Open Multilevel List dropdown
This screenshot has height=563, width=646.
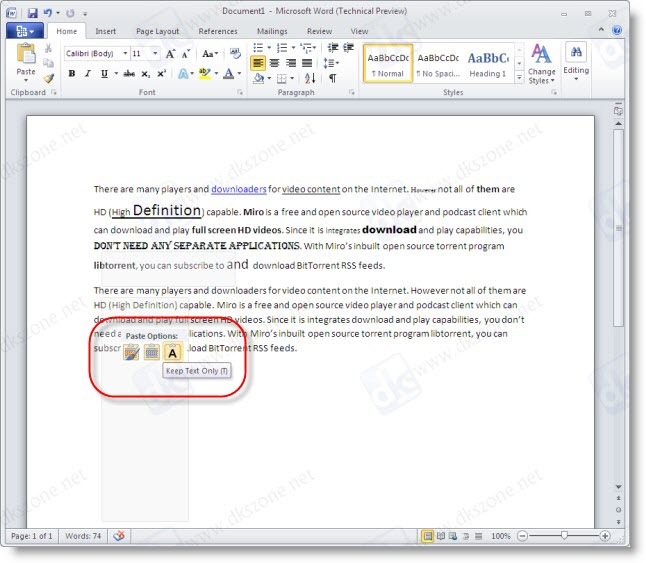click(x=314, y=48)
